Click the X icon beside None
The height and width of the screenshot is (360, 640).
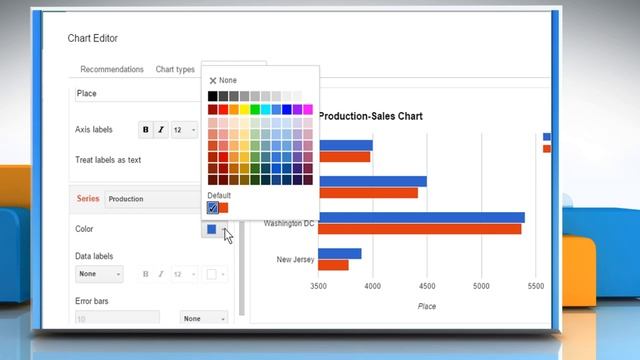click(213, 80)
